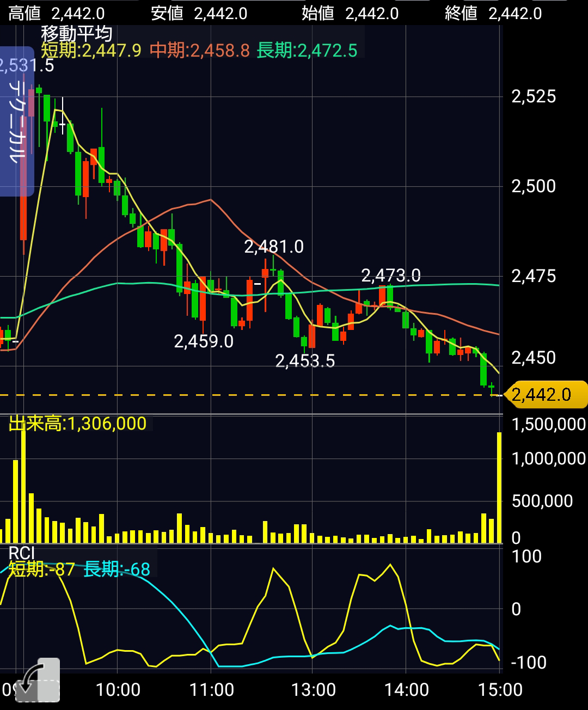Tap the 15:00 time axis label

coord(500,690)
